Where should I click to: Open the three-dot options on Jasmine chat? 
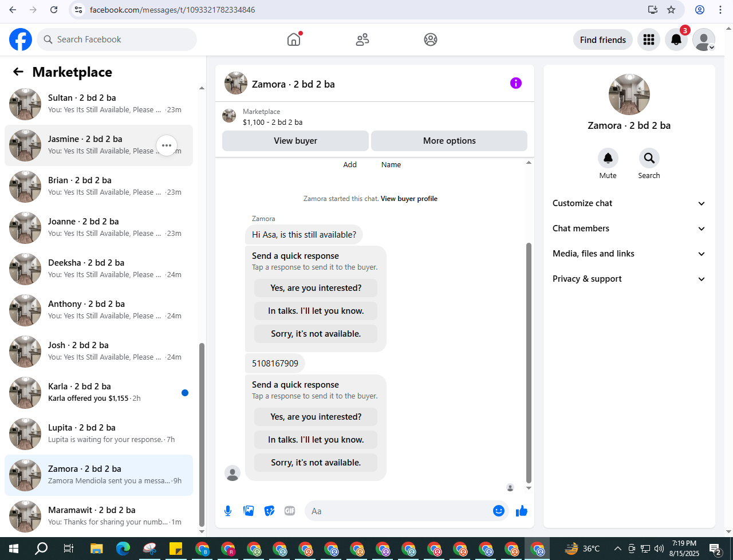(167, 145)
